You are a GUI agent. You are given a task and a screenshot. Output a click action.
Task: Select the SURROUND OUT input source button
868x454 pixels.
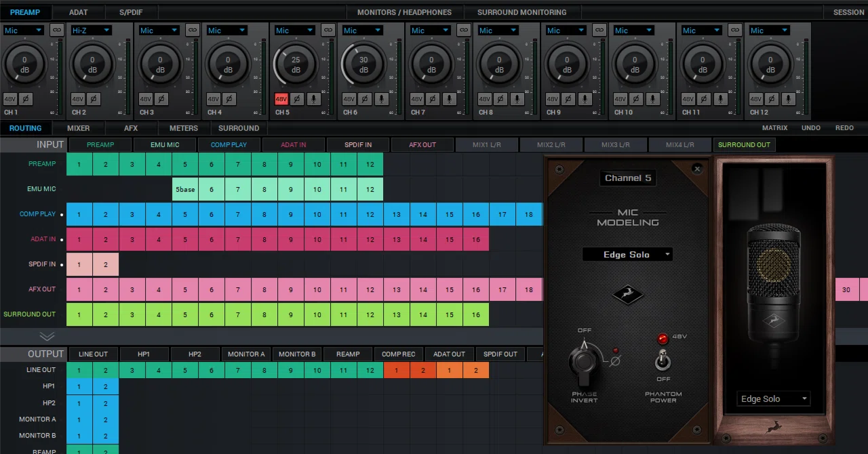click(x=744, y=144)
